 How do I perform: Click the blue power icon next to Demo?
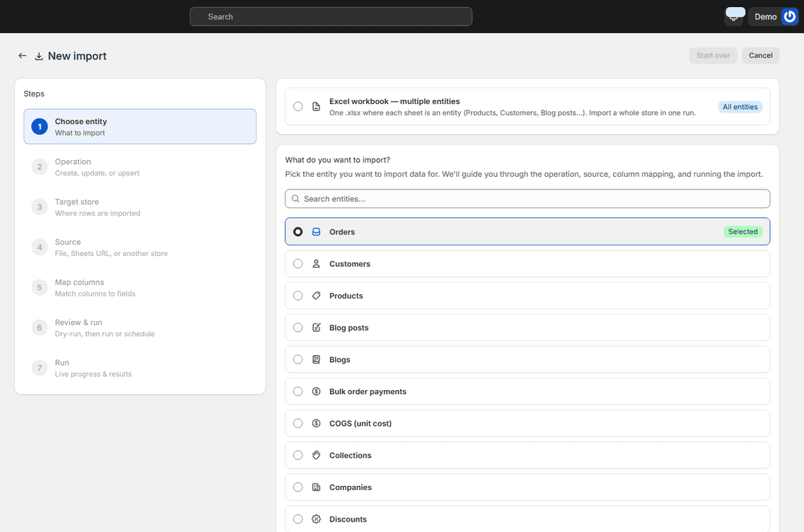point(789,16)
